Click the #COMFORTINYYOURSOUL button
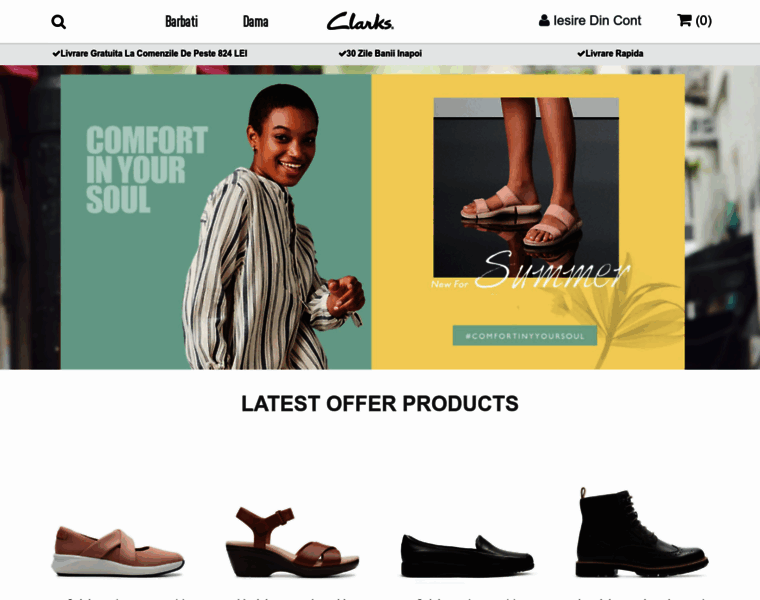The width and height of the screenshot is (760, 600). (x=524, y=335)
